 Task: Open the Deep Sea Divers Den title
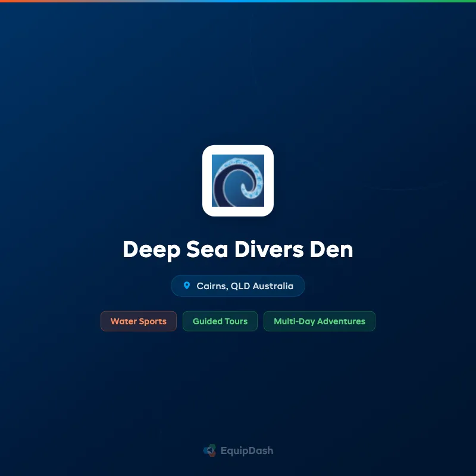(x=238, y=250)
